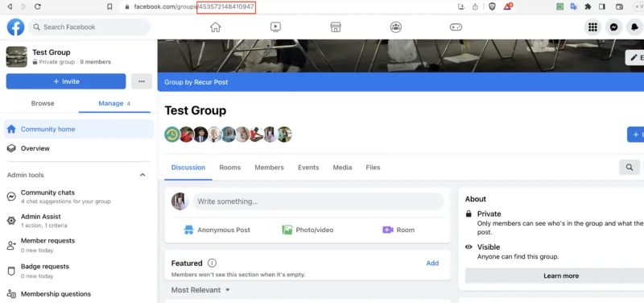644x303 pixels.
Task: Open the Media tab
Action: [x=343, y=168]
